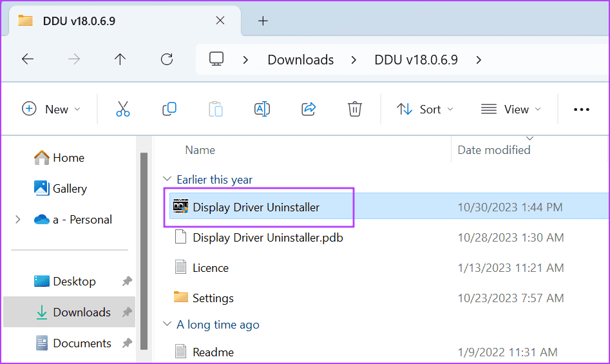
Task: Close the DDU v18.0.6.9 tab
Action: pyautogui.click(x=220, y=20)
